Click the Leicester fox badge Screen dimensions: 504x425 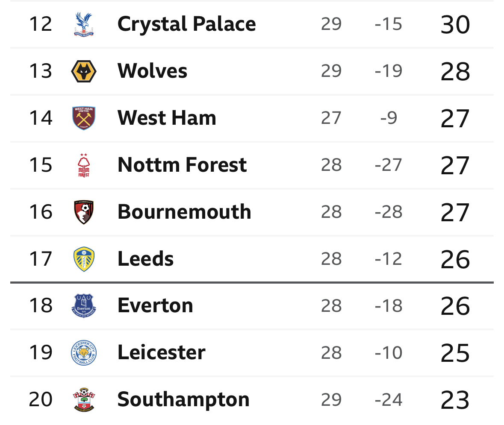tap(83, 353)
